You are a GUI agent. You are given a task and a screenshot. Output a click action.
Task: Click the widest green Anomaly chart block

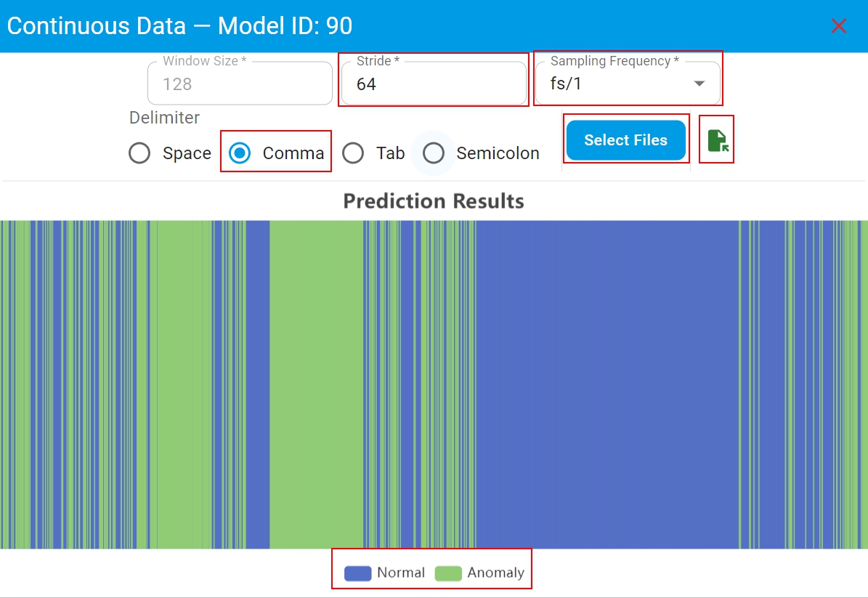[316, 385]
